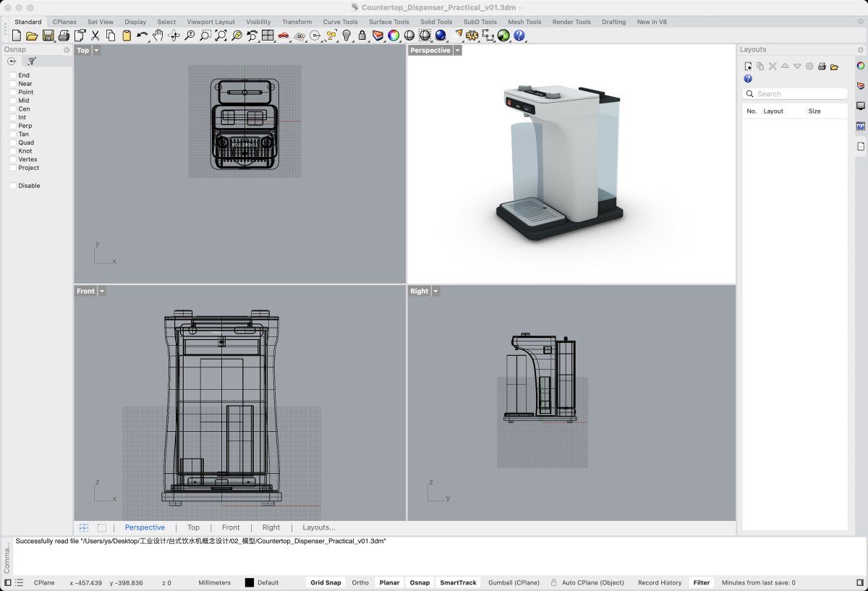Click the Layouts panel Search field
This screenshot has height=591, width=868.
tap(795, 94)
